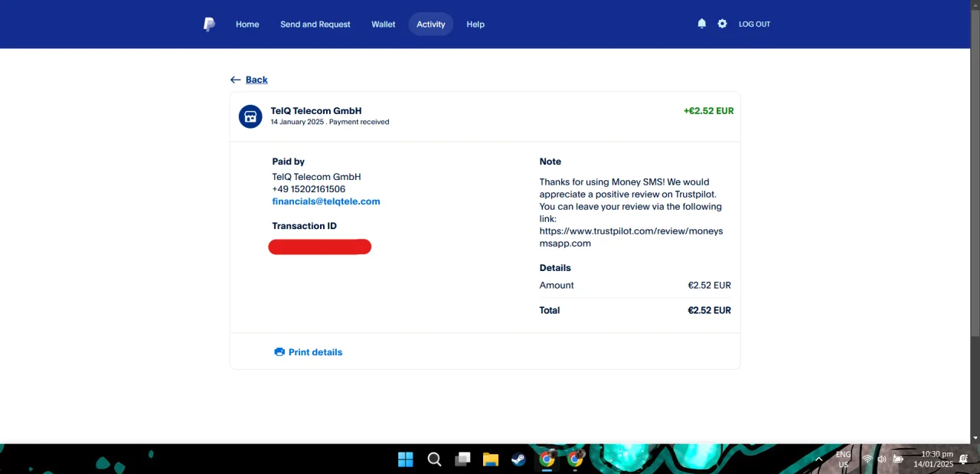The width and height of the screenshot is (980, 474).
Task: Open the notifications bell
Action: point(702,24)
